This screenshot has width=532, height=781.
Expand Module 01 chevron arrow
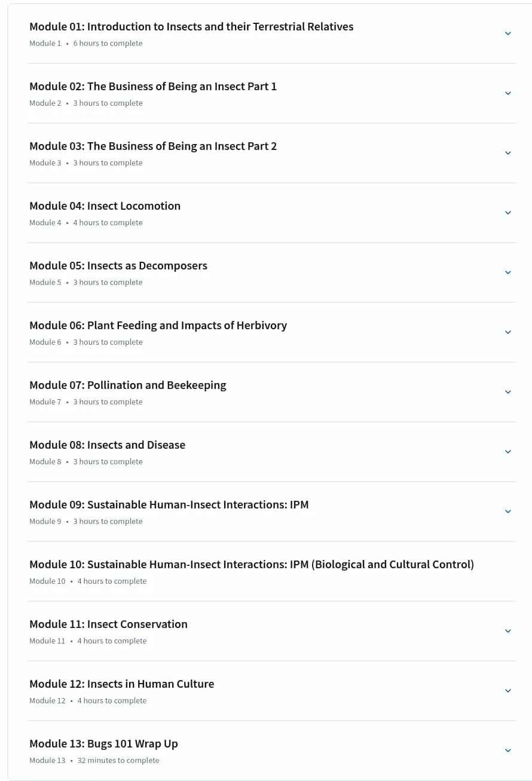tap(508, 33)
